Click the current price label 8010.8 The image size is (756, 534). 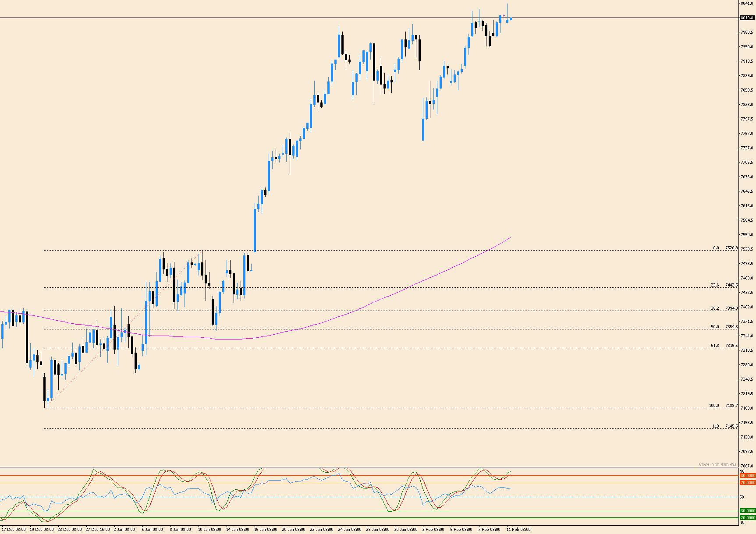coord(746,17)
